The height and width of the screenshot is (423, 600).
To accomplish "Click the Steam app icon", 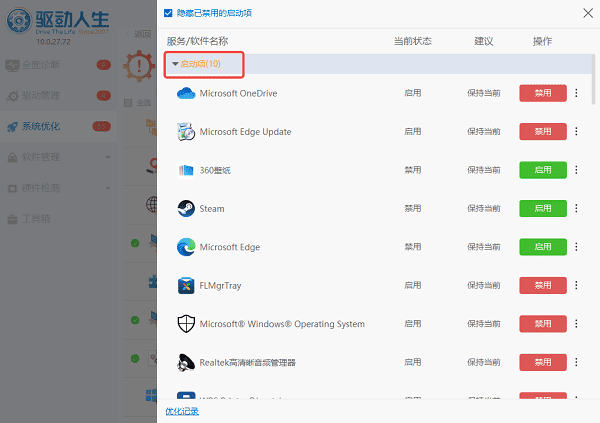I will (186, 208).
